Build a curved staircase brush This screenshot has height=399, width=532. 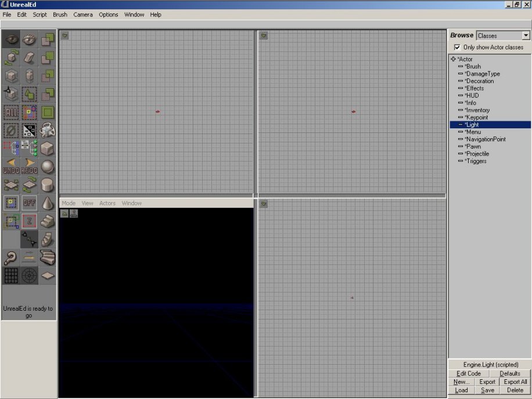48,257
